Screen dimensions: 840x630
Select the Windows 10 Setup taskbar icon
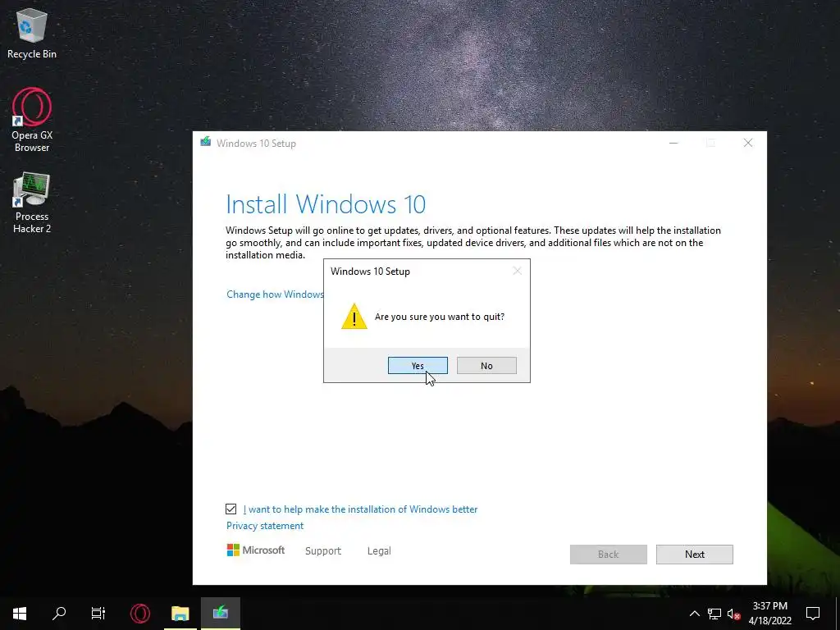[x=220, y=614]
